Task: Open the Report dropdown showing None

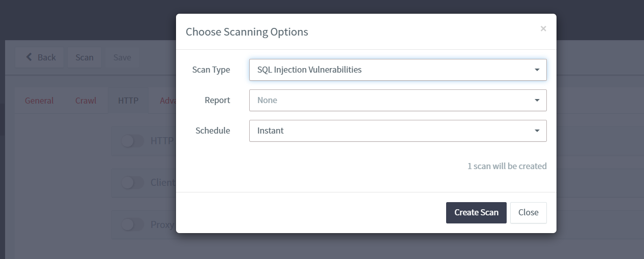Action: pos(392,101)
